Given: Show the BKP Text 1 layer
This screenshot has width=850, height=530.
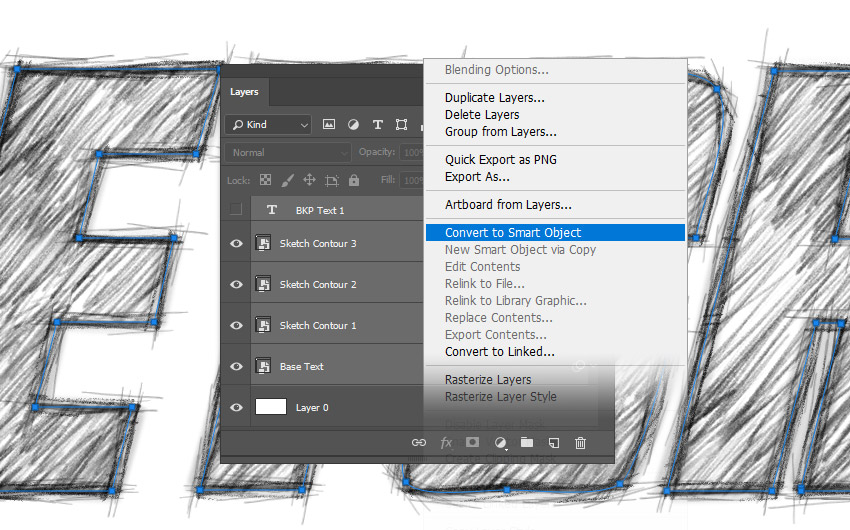Looking at the screenshot, I should click(236, 209).
